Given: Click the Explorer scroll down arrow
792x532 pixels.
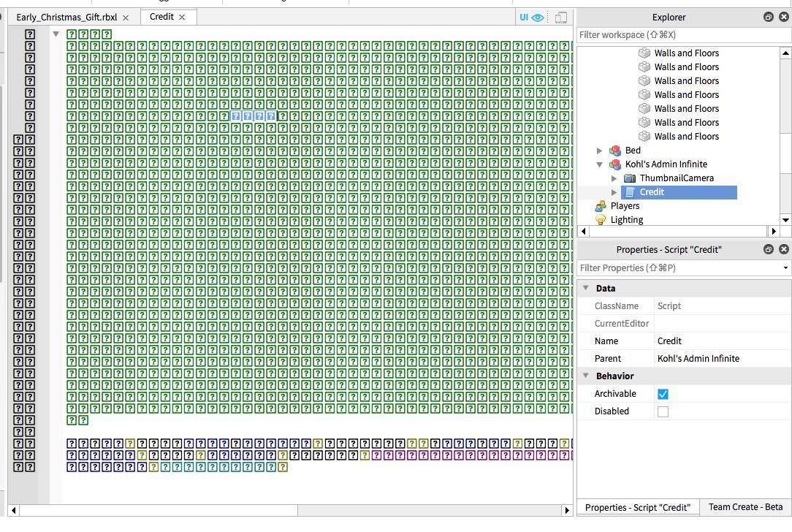Looking at the screenshot, I should coord(785,220).
